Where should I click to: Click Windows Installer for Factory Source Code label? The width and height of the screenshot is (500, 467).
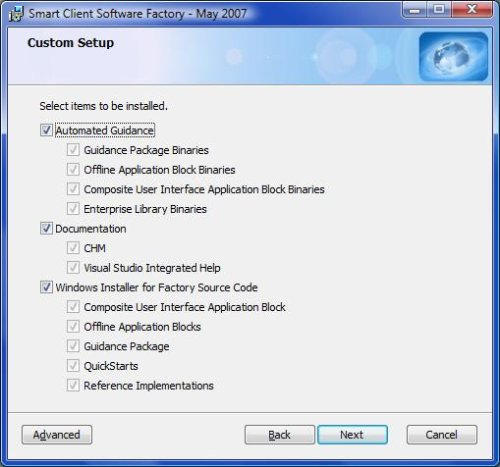(x=156, y=288)
